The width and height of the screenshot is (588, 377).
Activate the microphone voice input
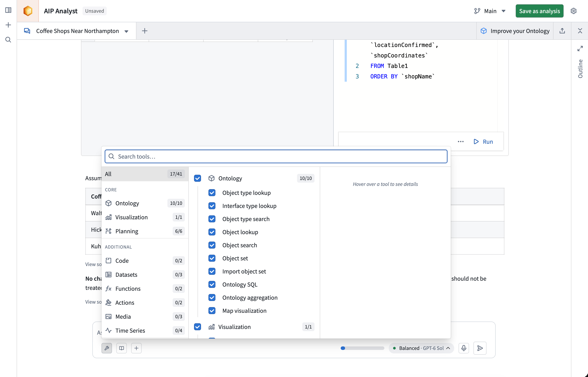[x=464, y=348]
